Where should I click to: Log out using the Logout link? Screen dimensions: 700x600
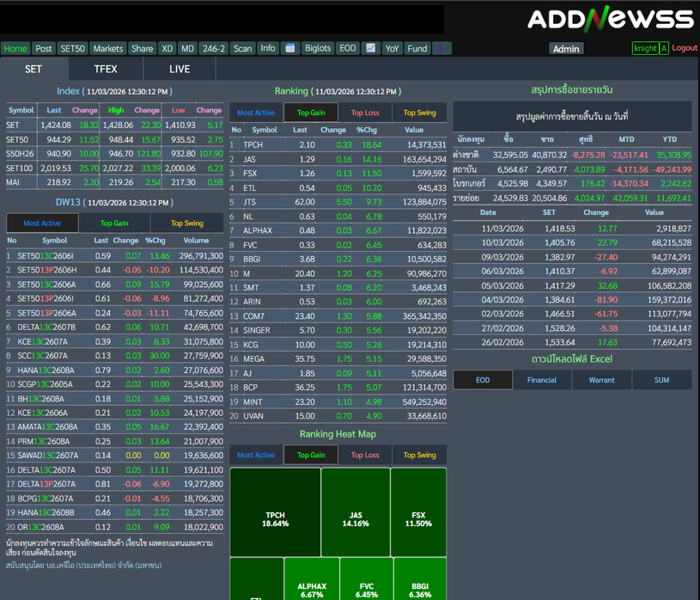pyautogui.click(x=685, y=48)
